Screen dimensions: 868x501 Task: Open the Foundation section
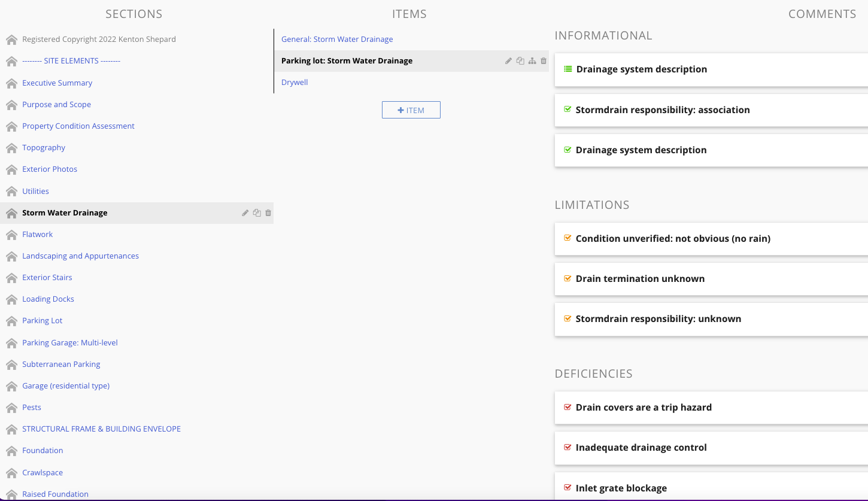pyautogui.click(x=43, y=451)
